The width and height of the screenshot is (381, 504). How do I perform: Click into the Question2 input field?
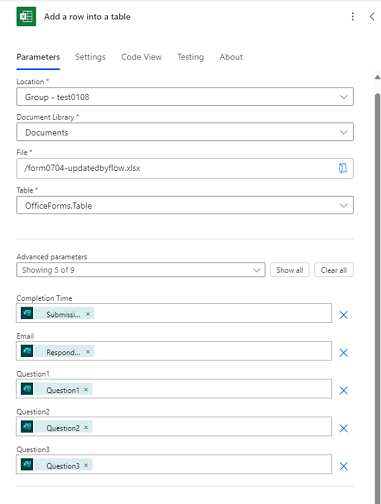[174, 427]
